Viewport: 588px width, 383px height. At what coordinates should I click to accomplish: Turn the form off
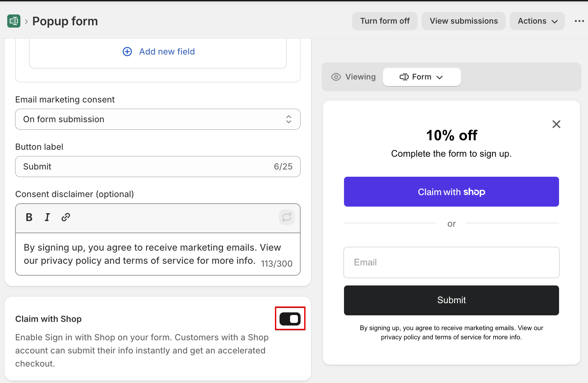pyautogui.click(x=385, y=21)
